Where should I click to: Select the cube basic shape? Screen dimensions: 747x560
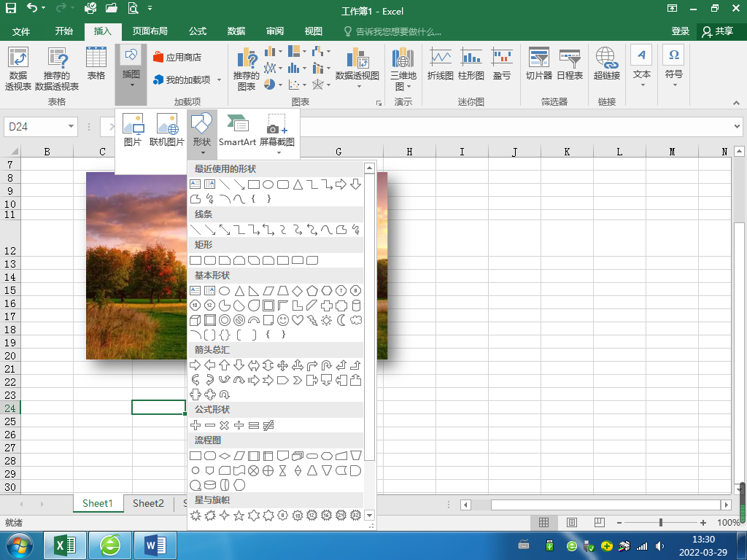[196, 320]
